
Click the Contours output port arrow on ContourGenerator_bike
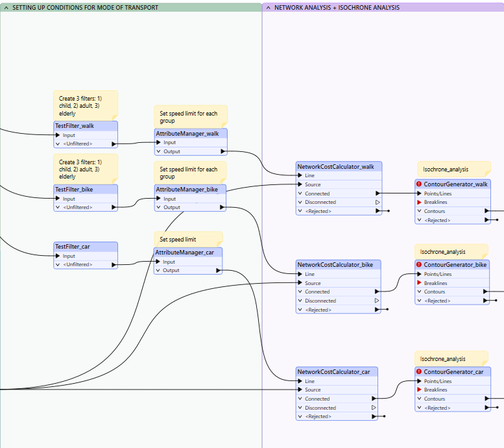click(x=485, y=292)
